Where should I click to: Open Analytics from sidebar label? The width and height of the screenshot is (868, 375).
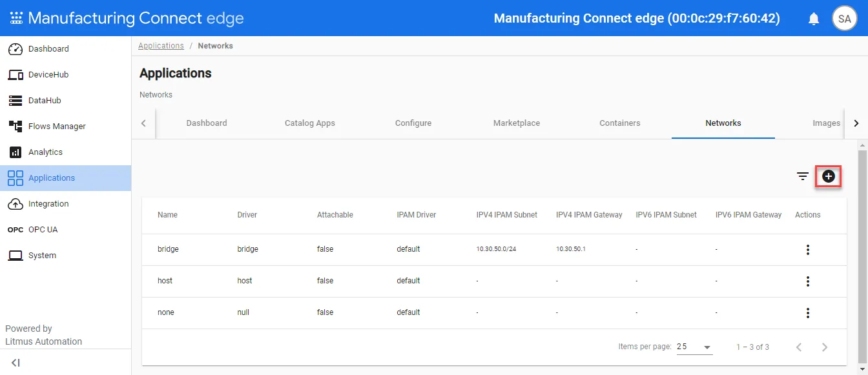point(45,152)
